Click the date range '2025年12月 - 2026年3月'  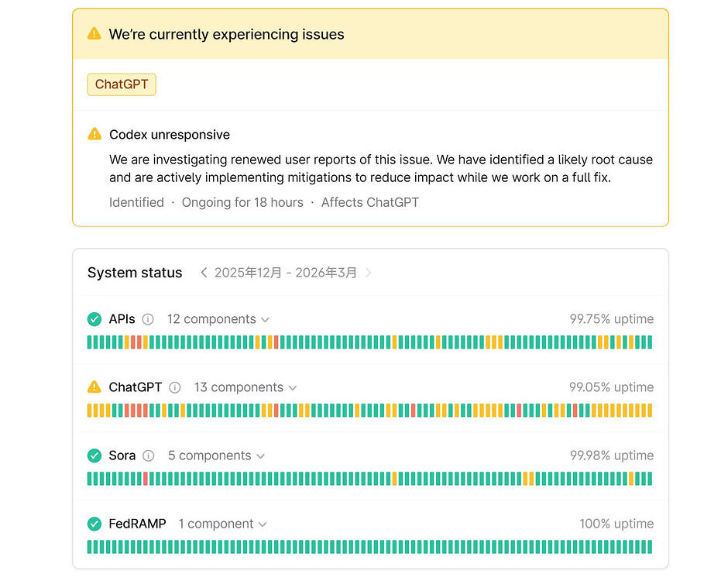tap(286, 273)
